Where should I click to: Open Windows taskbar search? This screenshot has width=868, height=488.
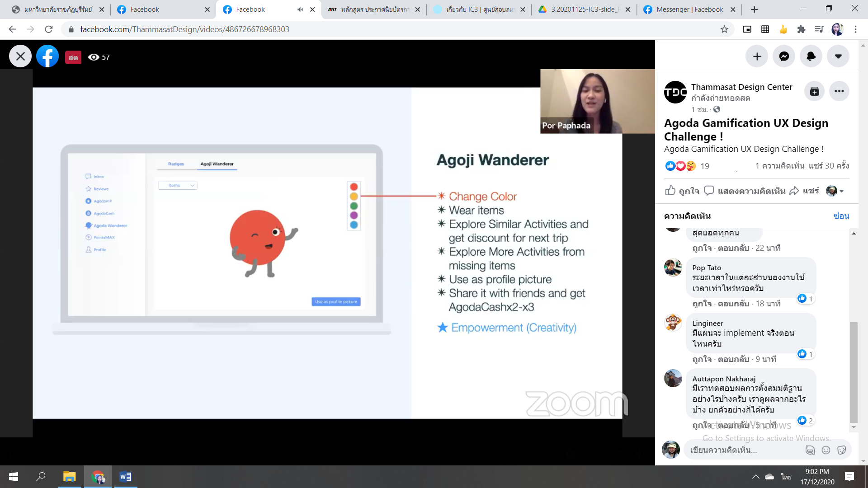click(41, 477)
